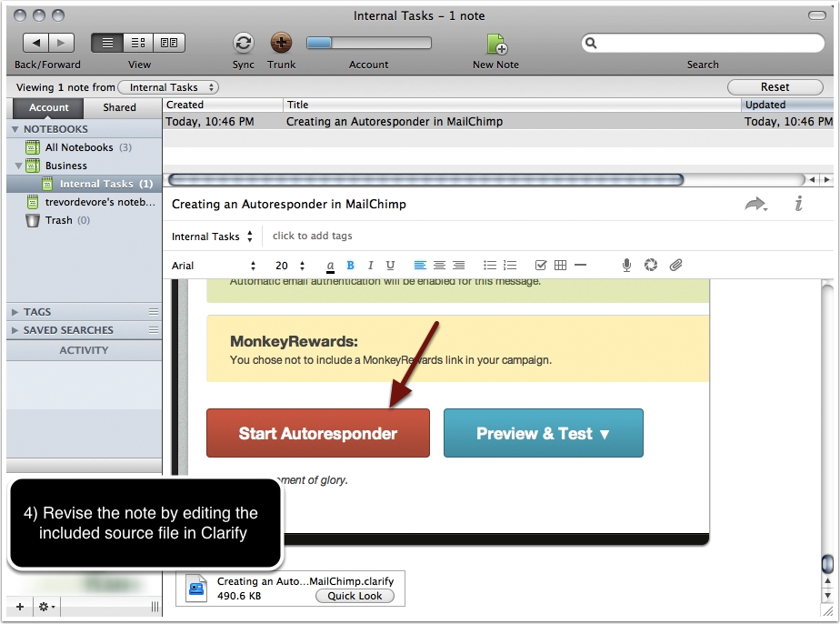The height and width of the screenshot is (624, 840).
Task: Quick Look the attached clarify file
Action: (355, 596)
